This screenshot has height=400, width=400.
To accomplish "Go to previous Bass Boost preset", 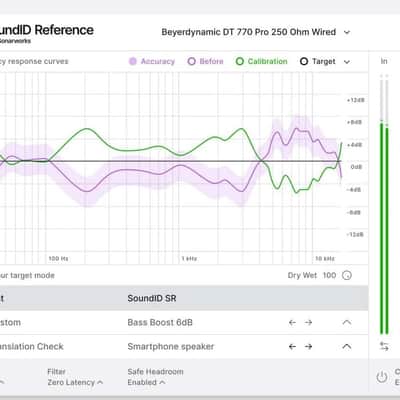I will [292, 322].
